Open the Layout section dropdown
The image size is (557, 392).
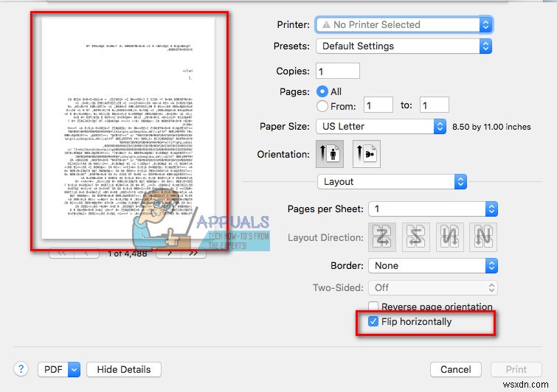[x=392, y=182]
